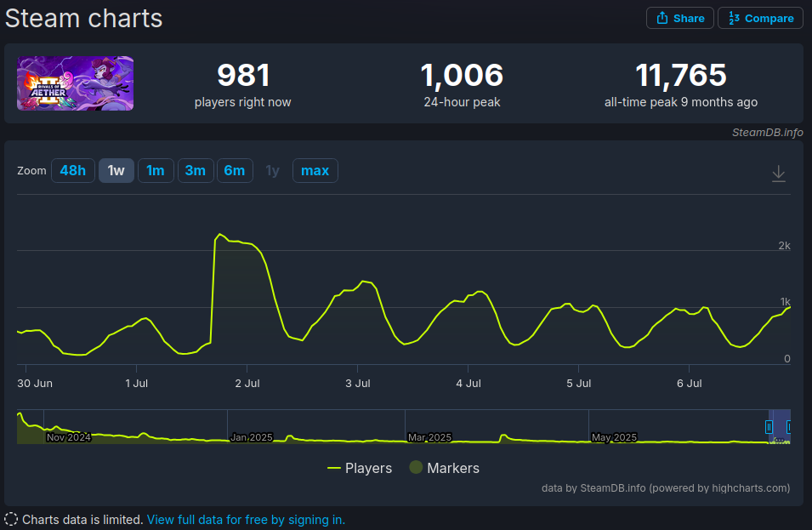Screen dimensions: 812x530
Task: Select the 1w zoom range
Action: click(116, 170)
